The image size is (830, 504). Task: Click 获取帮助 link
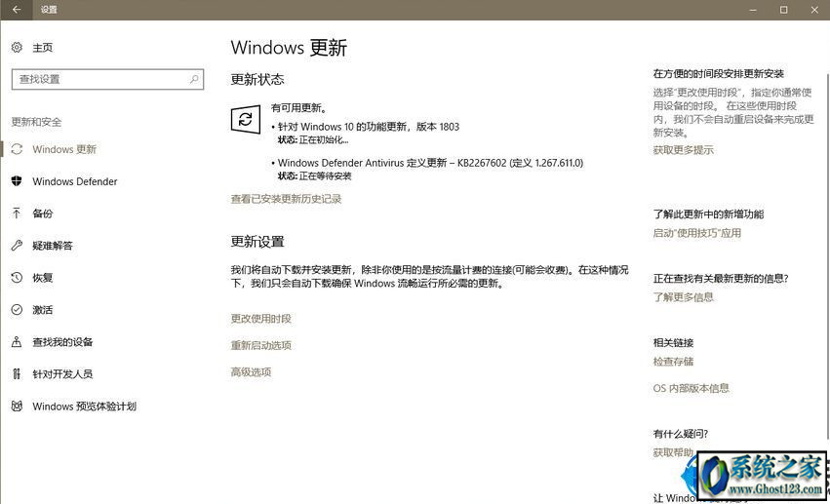[x=673, y=452]
